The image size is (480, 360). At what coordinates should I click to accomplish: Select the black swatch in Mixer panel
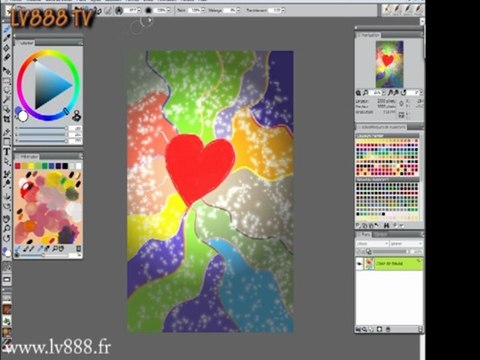pyautogui.click(x=65, y=166)
